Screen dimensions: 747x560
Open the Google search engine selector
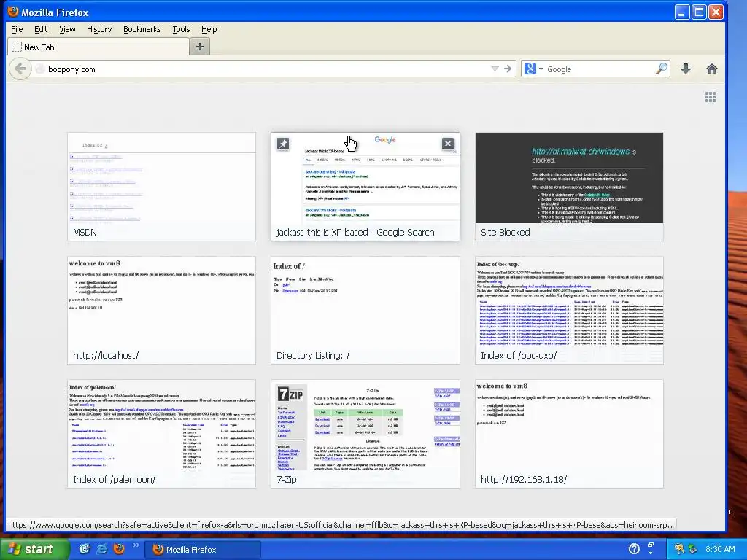click(x=533, y=69)
